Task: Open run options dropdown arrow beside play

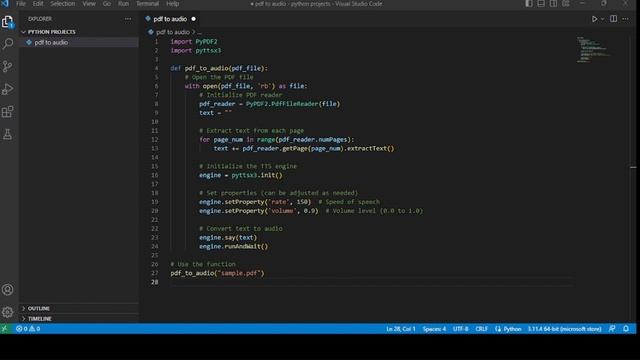Action: (602, 19)
